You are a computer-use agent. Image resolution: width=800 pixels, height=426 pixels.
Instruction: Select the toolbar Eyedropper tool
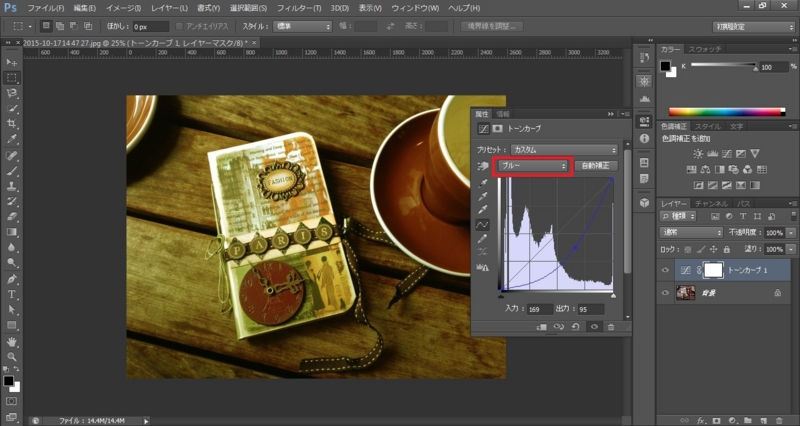point(12,139)
